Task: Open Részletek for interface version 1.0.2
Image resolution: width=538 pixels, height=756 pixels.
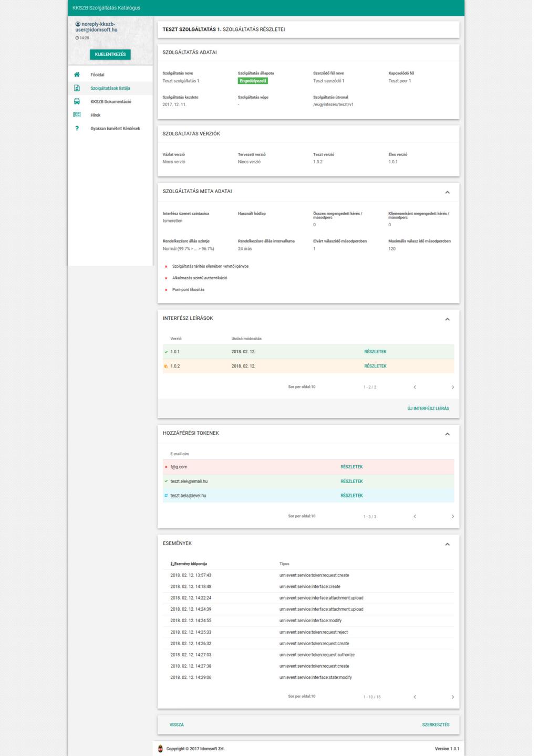Action: tap(375, 366)
